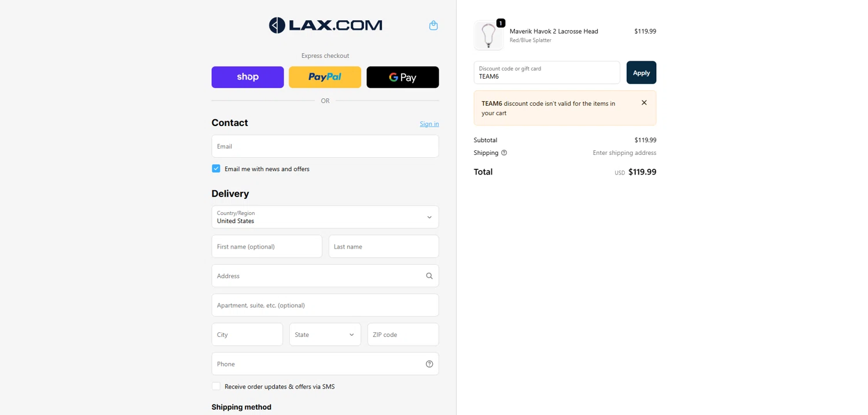
Task: Expand the State dropdown
Action: [x=325, y=335]
